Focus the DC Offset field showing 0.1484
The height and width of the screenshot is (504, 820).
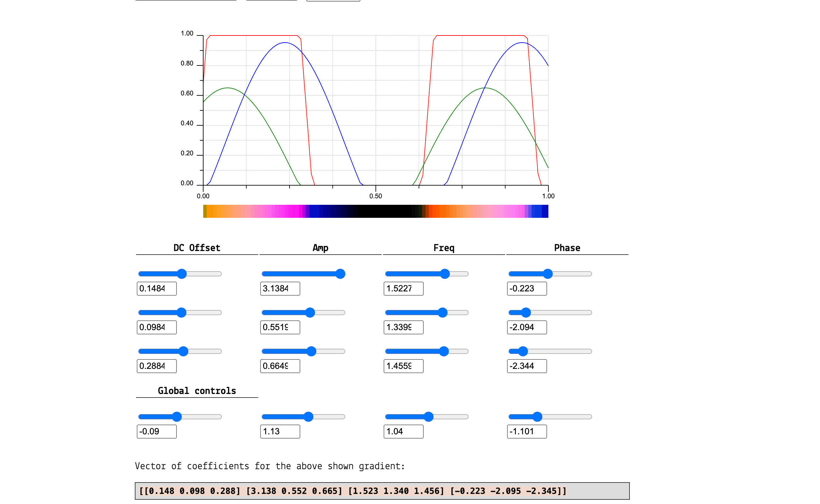tap(157, 289)
